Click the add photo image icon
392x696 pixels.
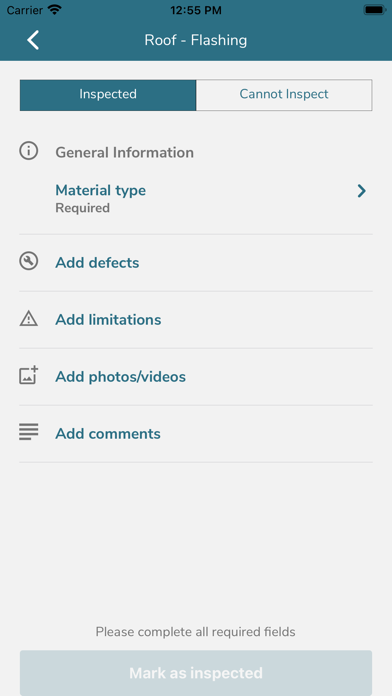(x=28, y=376)
